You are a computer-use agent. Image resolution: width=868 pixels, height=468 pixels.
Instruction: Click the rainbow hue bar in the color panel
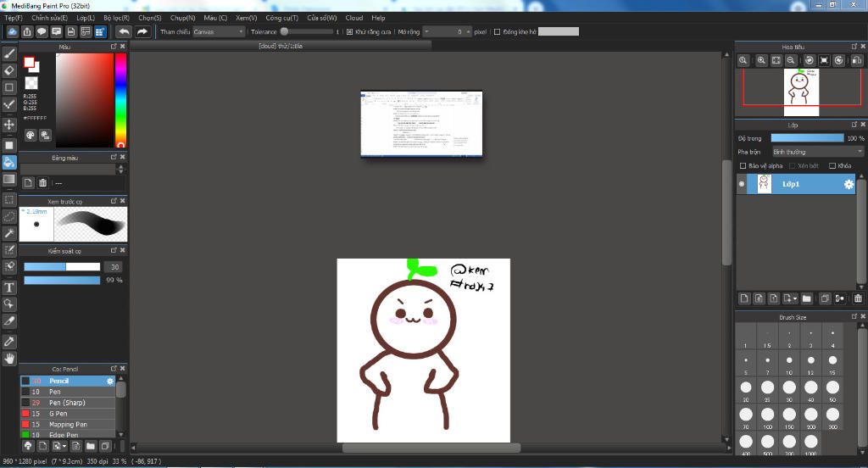point(120,100)
